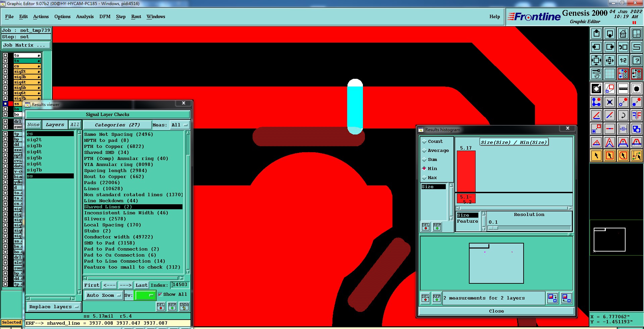This screenshot has height=329, width=644.
Task: Open the Actions menu
Action: [41, 16]
